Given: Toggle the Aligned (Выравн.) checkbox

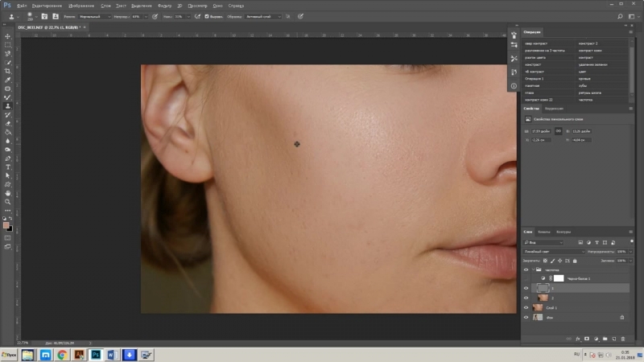Looking at the screenshot, I should tap(208, 15).
